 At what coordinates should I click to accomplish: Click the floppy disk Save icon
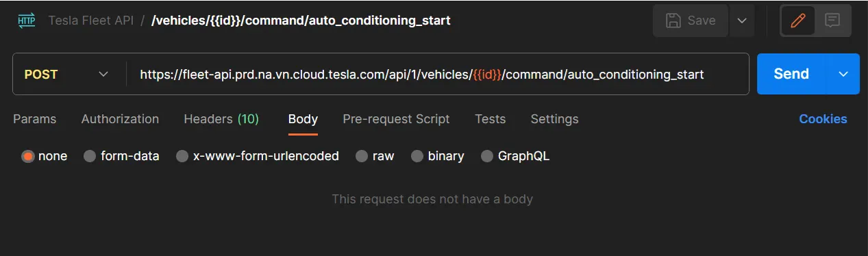(673, 21)
